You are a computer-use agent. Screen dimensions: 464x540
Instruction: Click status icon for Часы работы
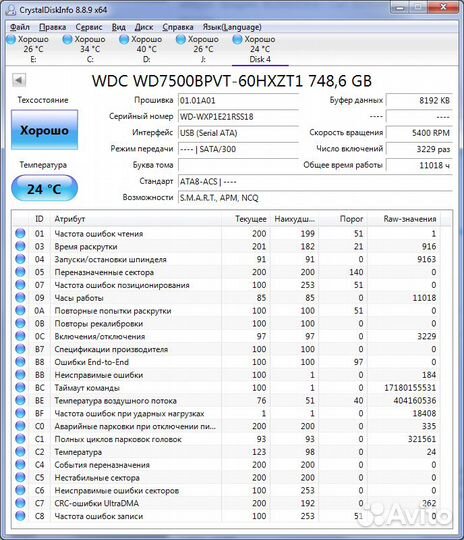coord(20,298)
